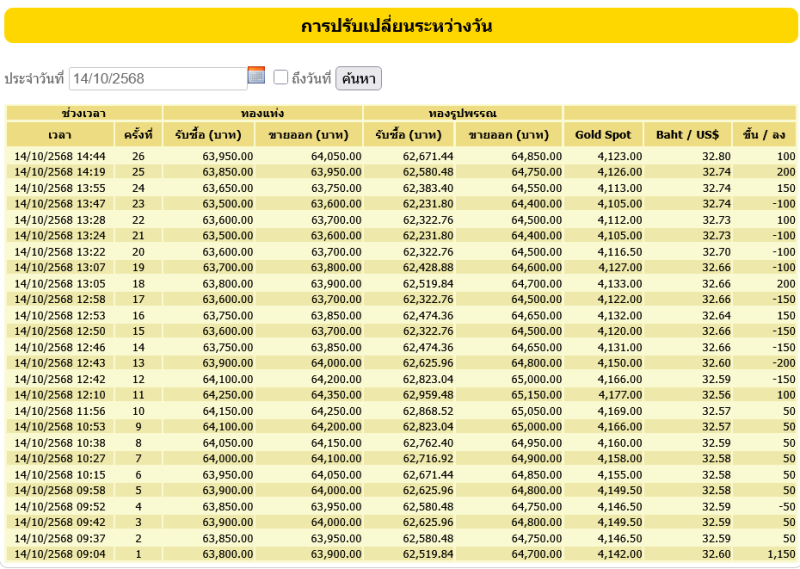Screen dimensions: 800x569
Task: Open the calendar date picker icon
Action: (256, 76)
